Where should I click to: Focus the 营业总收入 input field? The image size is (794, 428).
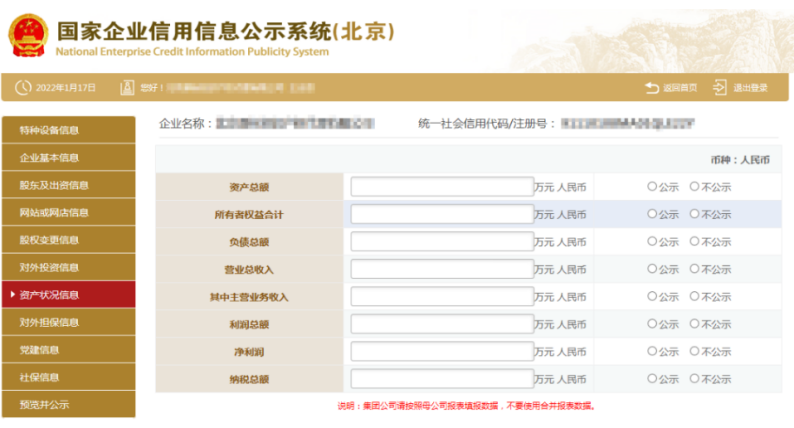click(x=442, y=268)
